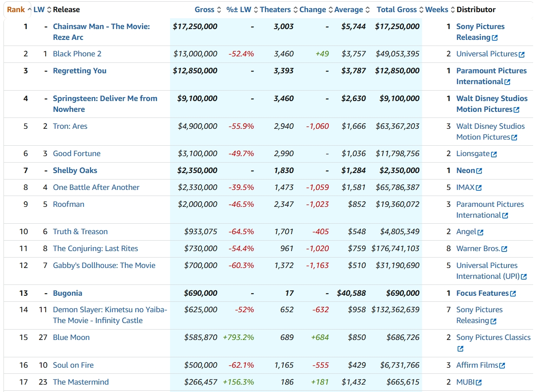Open the Black Phone 2 release page

pyautogui.click(x=77, y=54)
